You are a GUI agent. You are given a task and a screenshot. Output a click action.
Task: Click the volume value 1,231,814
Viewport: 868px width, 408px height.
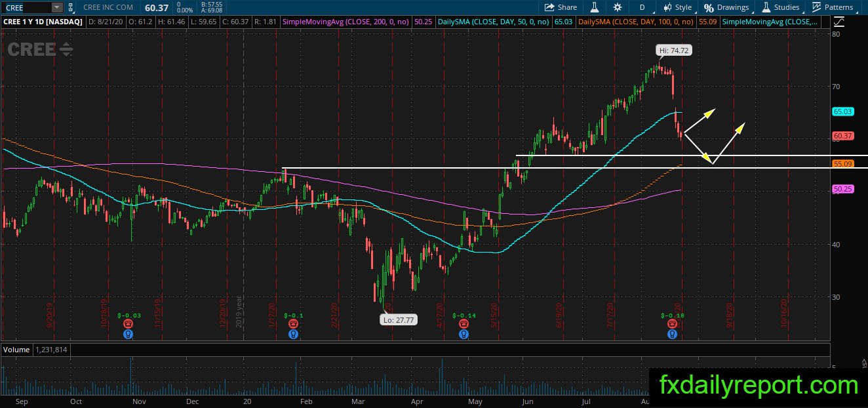click(x=50, y=350)
